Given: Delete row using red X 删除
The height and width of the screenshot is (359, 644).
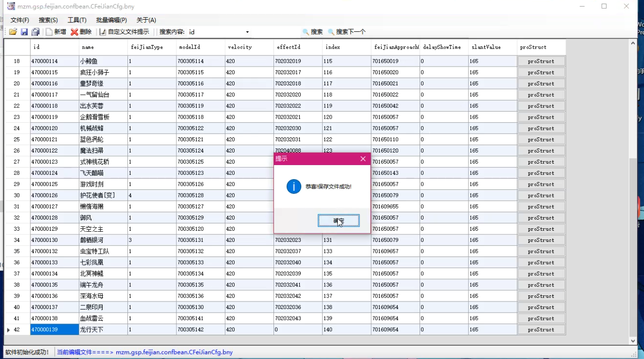Looking at the screenshot, I should 81,32.
